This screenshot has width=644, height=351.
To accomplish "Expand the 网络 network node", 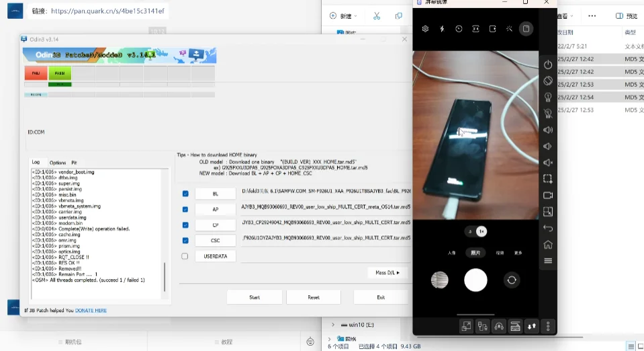I will (x=330, y=339).
